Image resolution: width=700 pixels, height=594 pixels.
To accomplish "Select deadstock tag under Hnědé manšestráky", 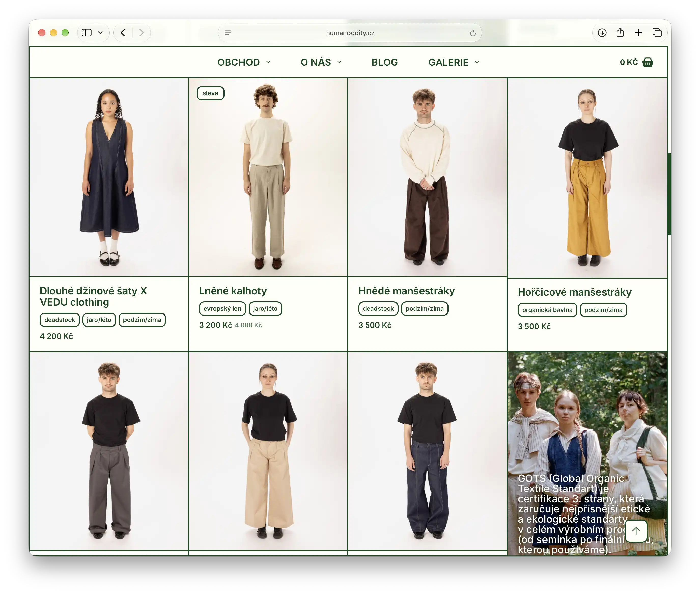I will [378, 308].
